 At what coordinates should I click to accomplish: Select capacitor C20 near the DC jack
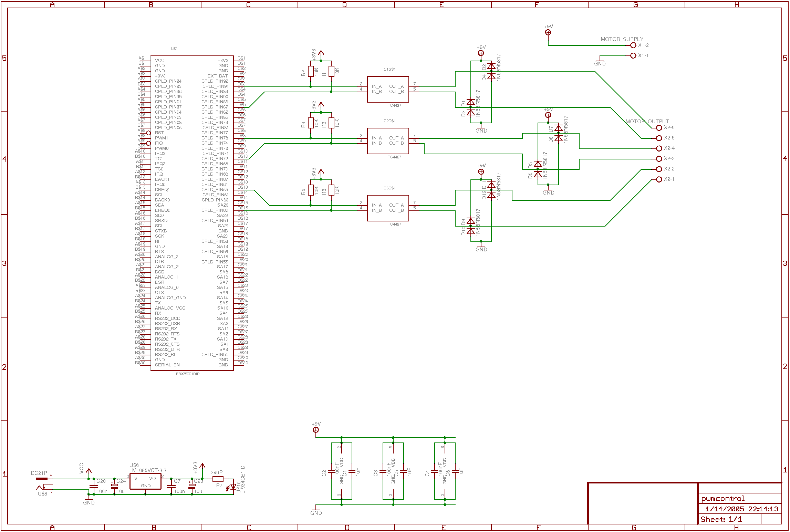(94, 487)
